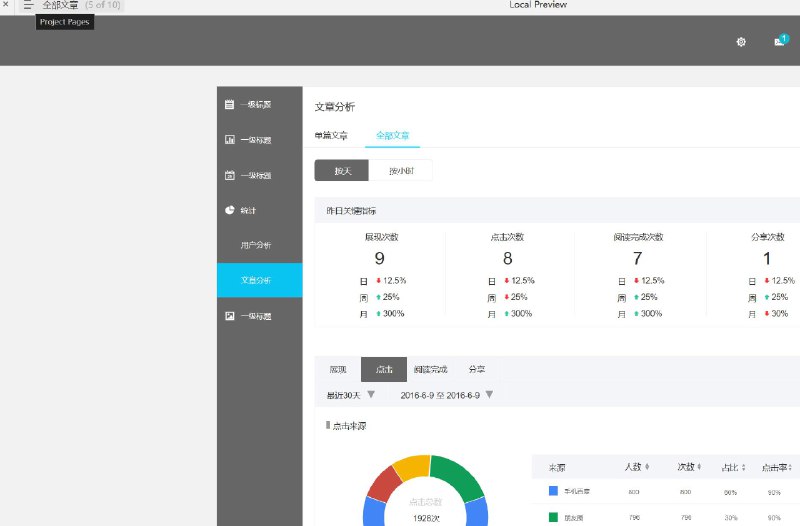Select the 阅读完成 chart tab
Viewport: 800px width, 526px height.
(430, 369)
